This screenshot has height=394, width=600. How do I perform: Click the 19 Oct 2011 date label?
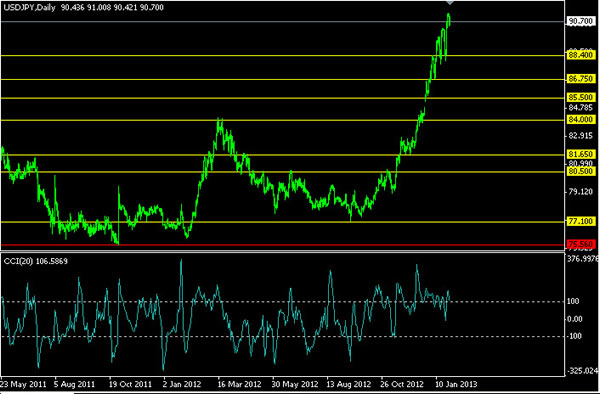coord(130,384)
